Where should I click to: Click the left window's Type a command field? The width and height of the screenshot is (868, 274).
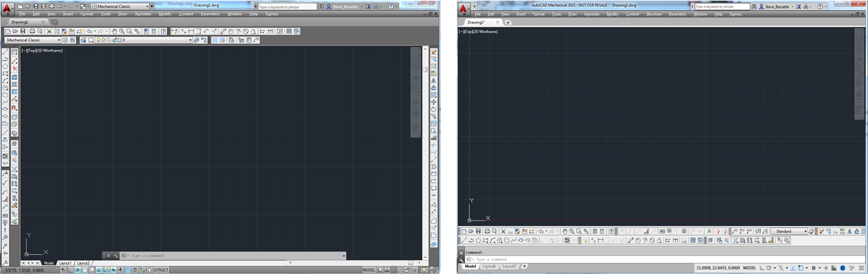point(233,256)
